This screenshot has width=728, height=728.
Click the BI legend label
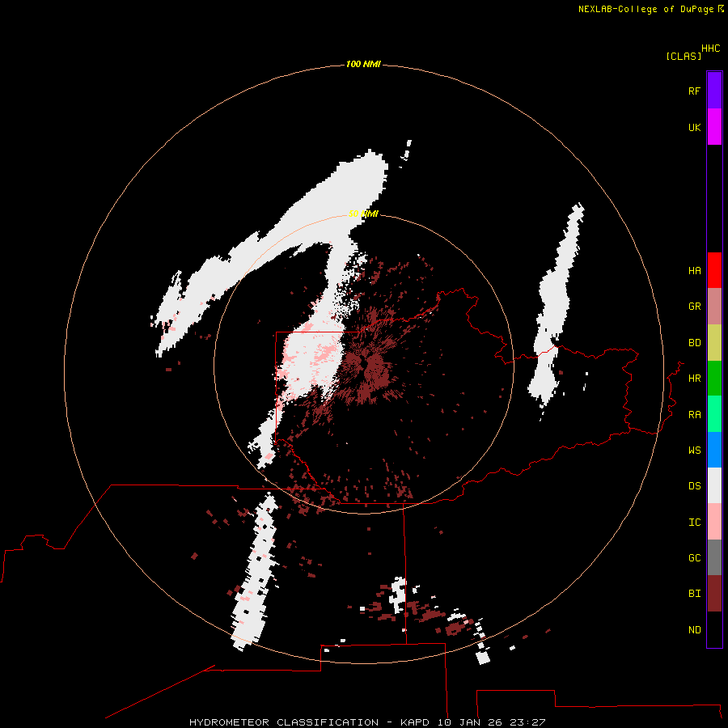(x=694, y=594)
